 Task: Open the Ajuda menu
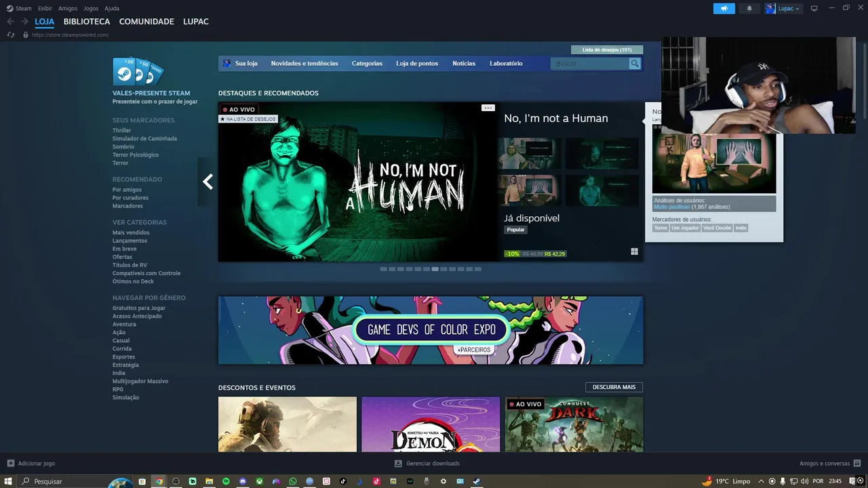(x=112, y=8)
